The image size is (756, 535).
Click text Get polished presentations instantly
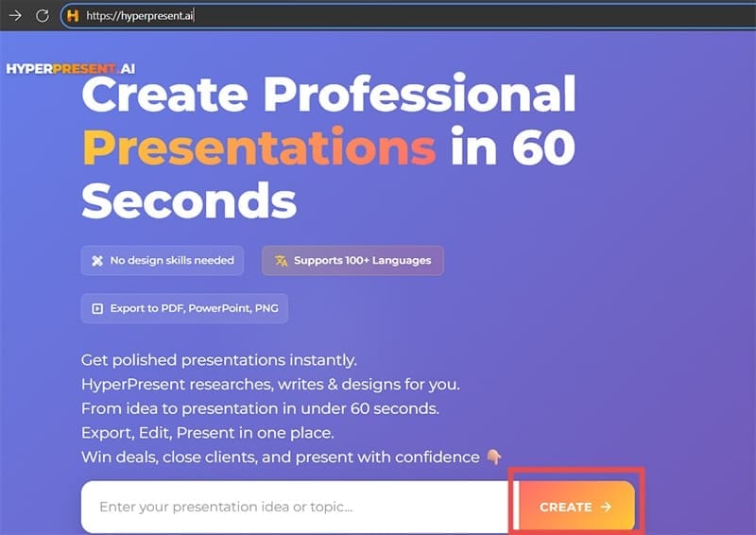(x=219, y=360)
